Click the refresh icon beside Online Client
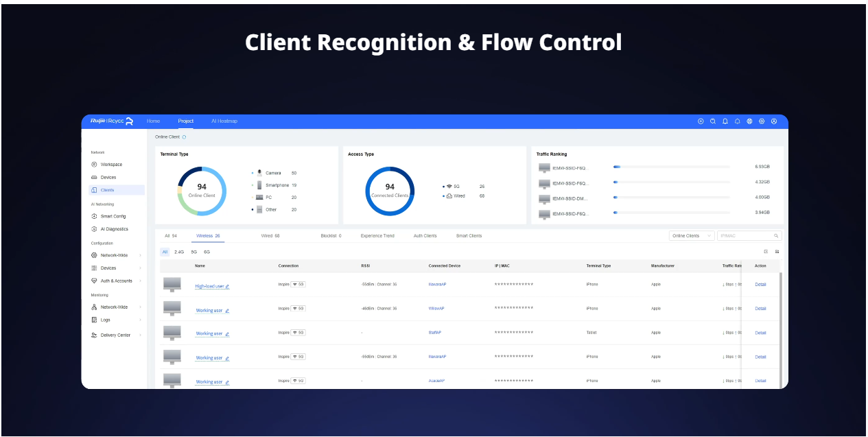 point(184,137)
